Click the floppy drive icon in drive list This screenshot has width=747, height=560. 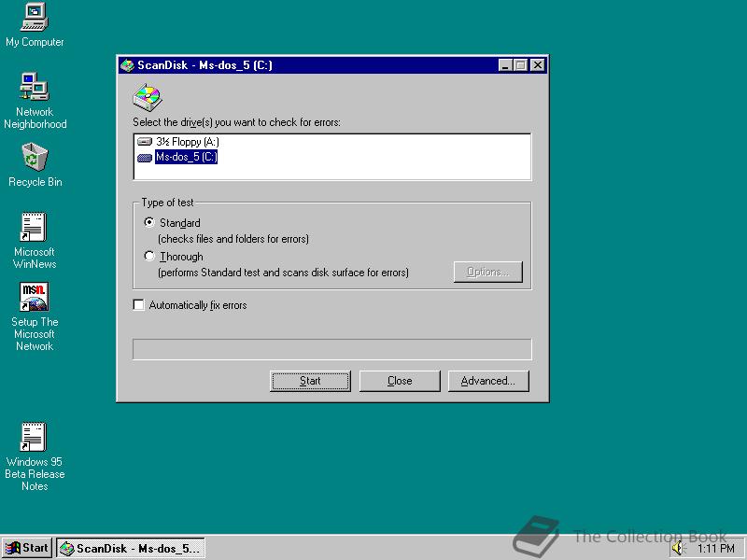coord(145,142)
